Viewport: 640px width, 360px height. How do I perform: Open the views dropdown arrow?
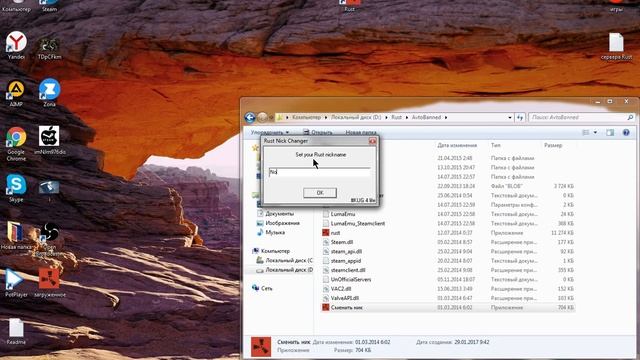tap(595, 133)
